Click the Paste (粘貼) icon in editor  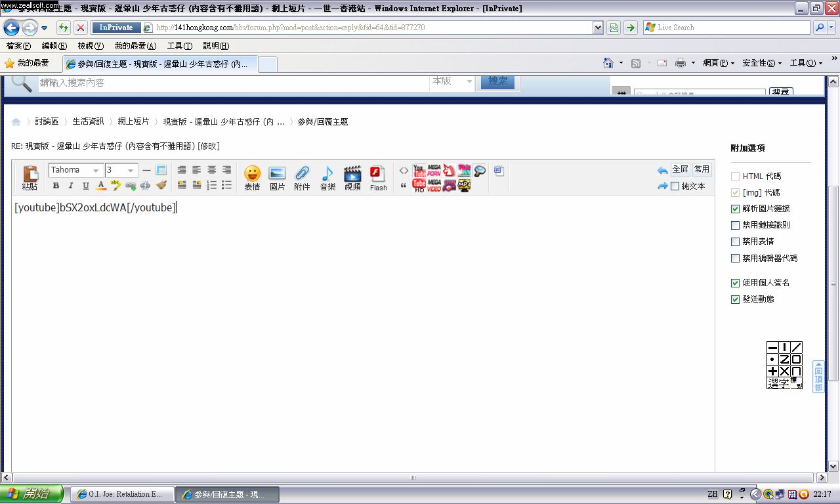30,177
